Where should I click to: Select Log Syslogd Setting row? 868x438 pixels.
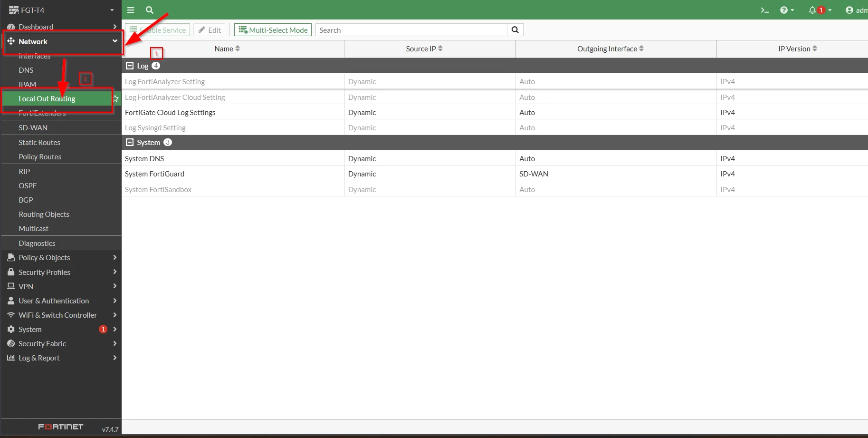[495, 127]
